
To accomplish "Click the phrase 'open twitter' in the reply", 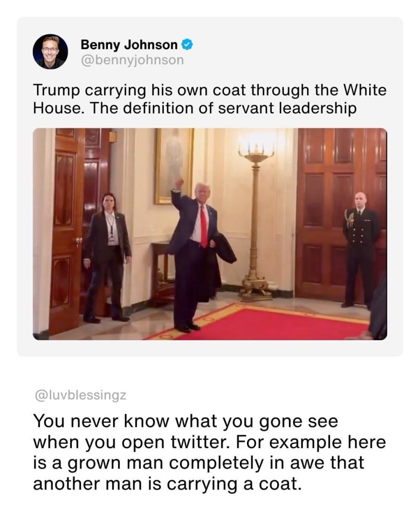I will point(176,442).
